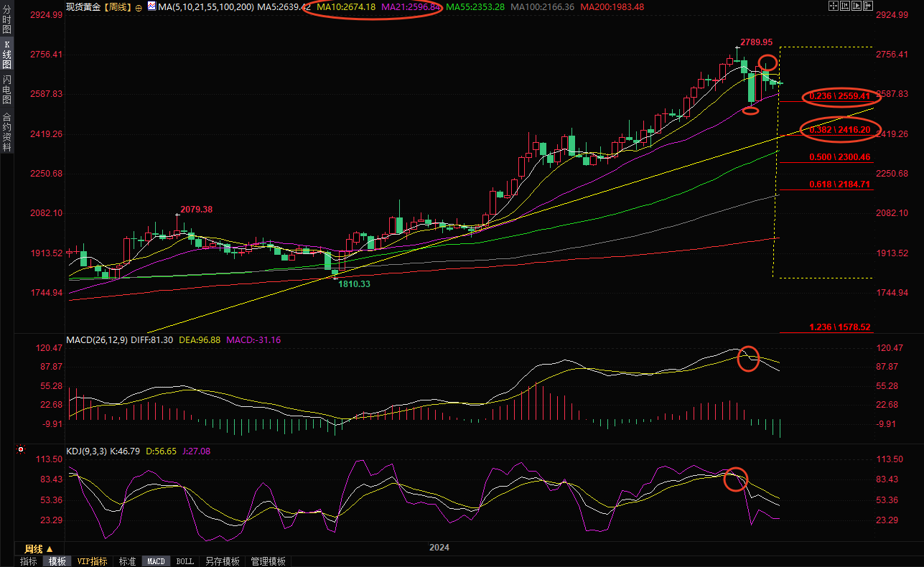Open the 合约资料 side tab
The height and width of the screenshot is (567, 924).
point(6,132)
